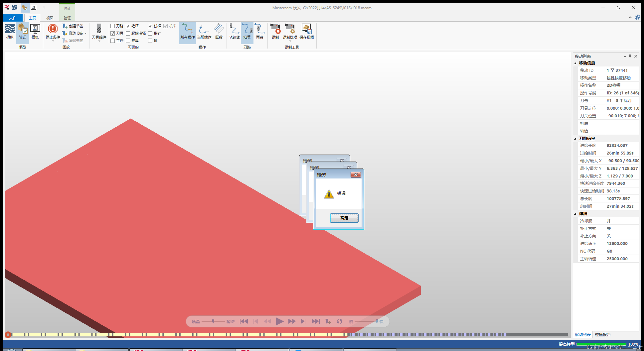Viewport: 644px width, 351px height.
Task: Open the quick access toolbar customize dropdown
Action: [x=44, y=8]
